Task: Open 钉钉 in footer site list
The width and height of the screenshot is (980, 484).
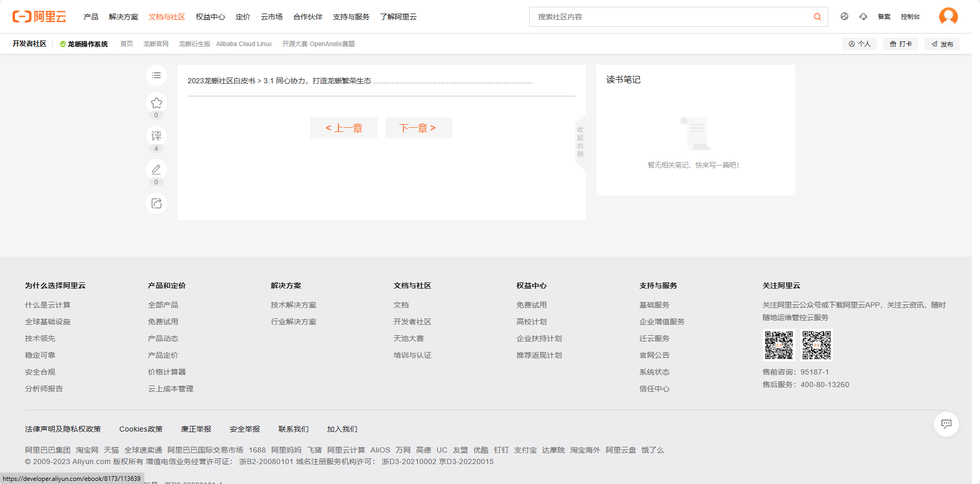Action: coord(501,450)
